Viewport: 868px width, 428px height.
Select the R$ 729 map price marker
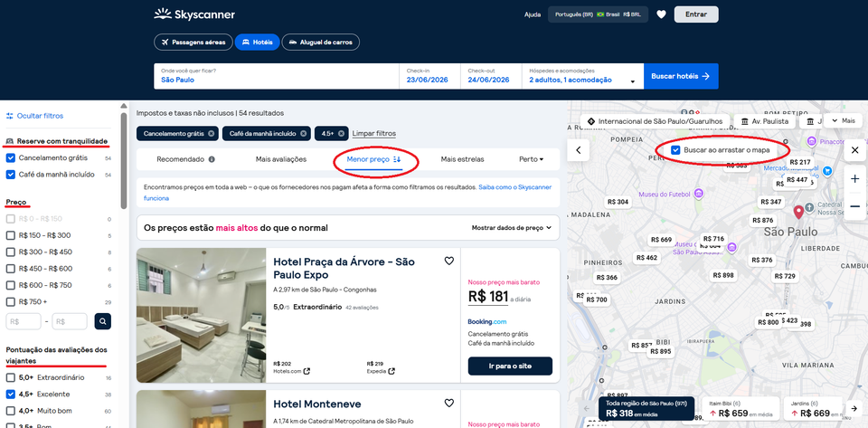(785, 276)
